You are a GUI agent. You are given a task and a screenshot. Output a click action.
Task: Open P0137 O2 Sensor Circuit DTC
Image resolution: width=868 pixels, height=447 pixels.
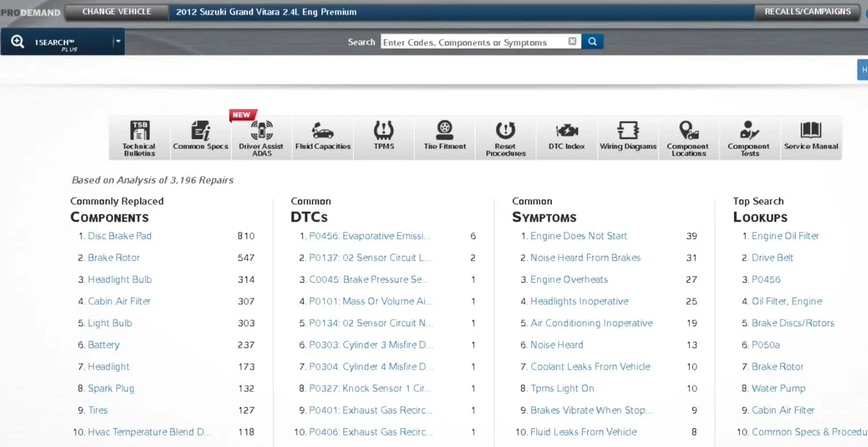[370, 258]
